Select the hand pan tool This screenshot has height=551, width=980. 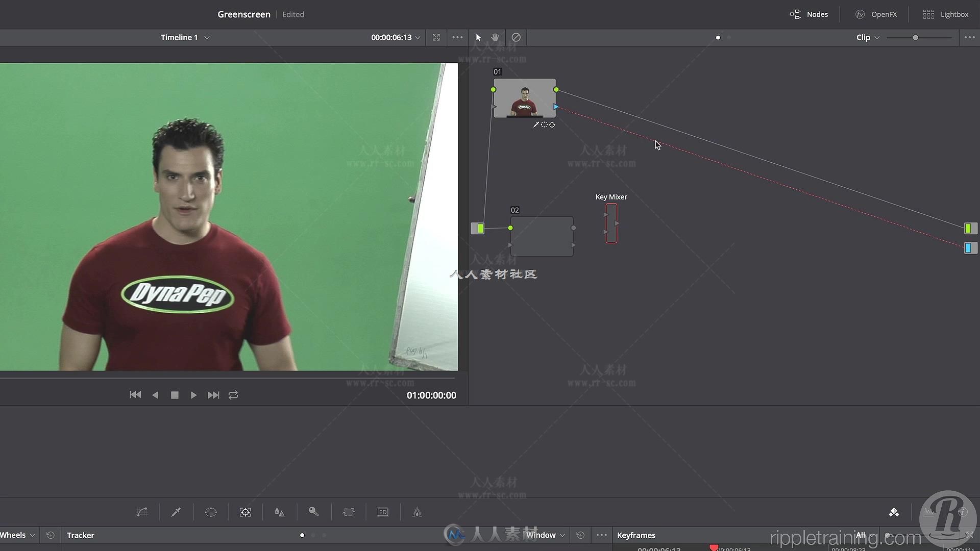tap(495, 37)
